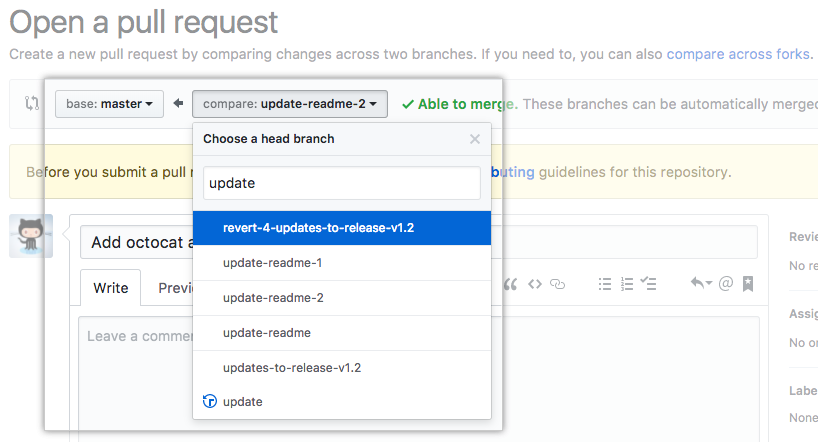
Task: Close the Choose a head branch popup
Action: point(475,139)
